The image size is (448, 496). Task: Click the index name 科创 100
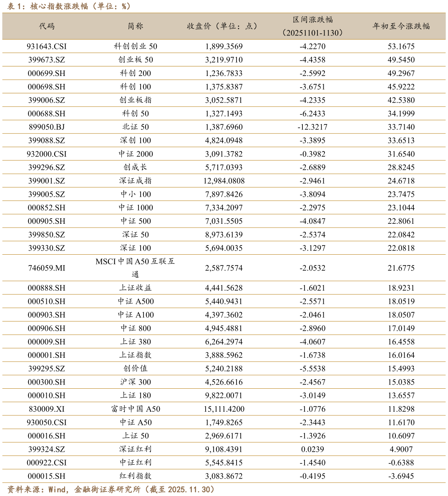coord(136,87)
